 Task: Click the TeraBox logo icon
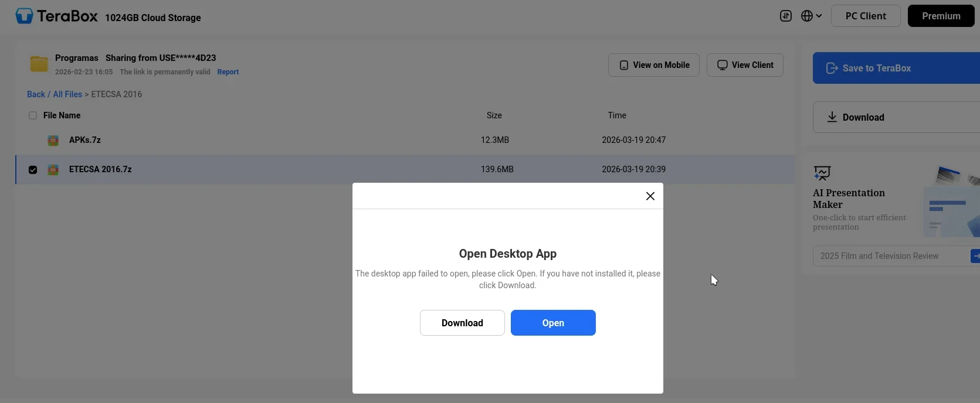pyautogui.click(x=24, y=16)
